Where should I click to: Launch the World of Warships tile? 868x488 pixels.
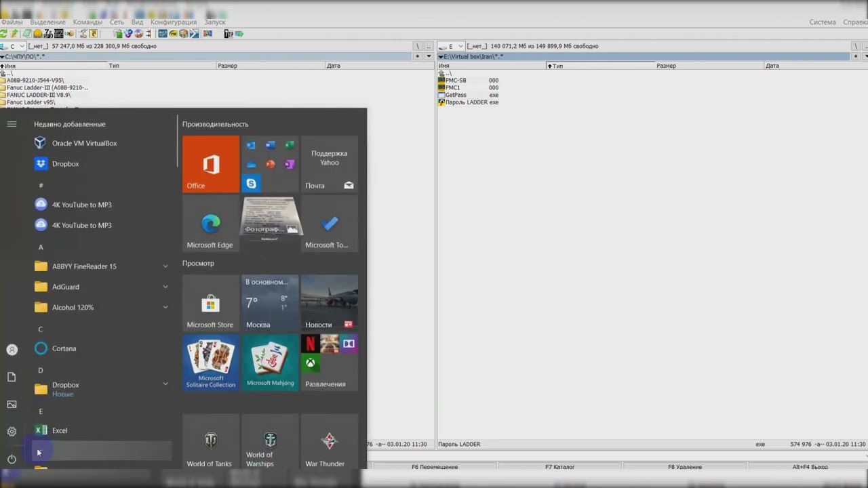click(x=270, y=441)
